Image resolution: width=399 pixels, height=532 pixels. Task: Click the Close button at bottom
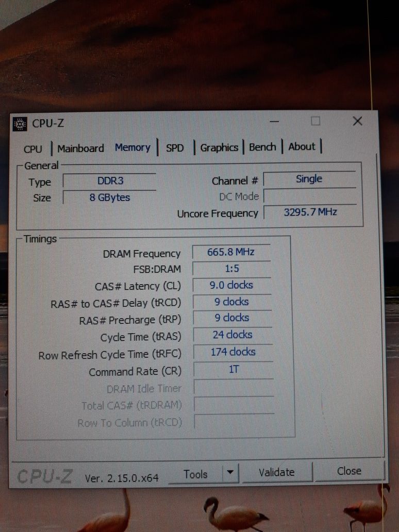coord(349,471)
